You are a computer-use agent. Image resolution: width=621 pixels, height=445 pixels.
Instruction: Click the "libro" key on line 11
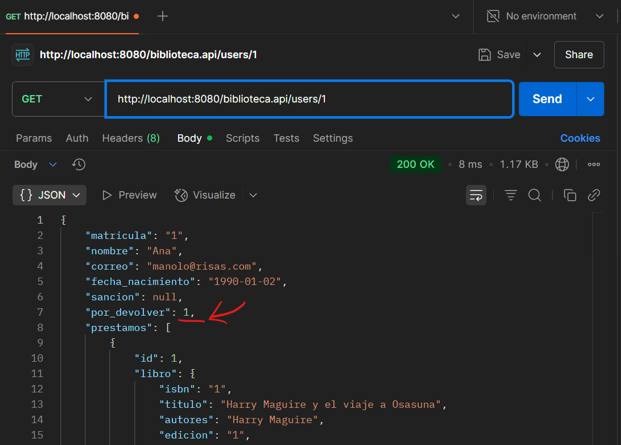155,374
